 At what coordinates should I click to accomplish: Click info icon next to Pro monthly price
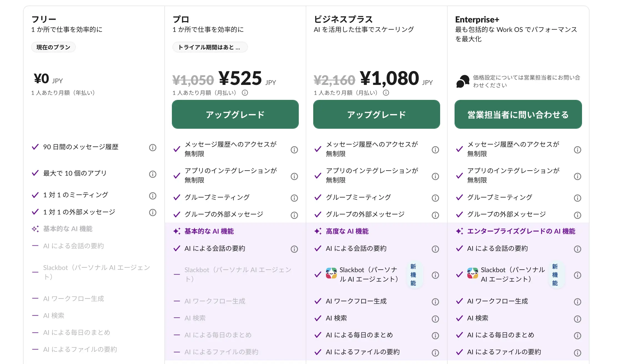click(x=245, y=93)
